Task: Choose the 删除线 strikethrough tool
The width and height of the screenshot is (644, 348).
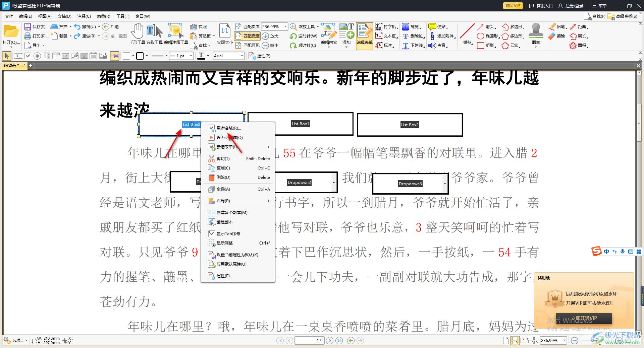Action: (x=414, y=36)
